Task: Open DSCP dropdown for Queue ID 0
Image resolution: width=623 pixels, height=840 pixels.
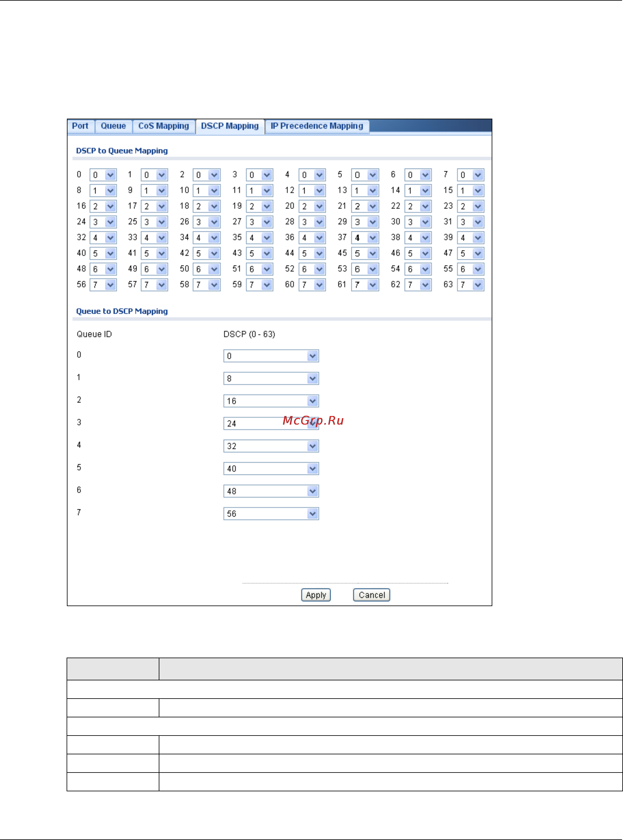Action: tap(271, 356)
